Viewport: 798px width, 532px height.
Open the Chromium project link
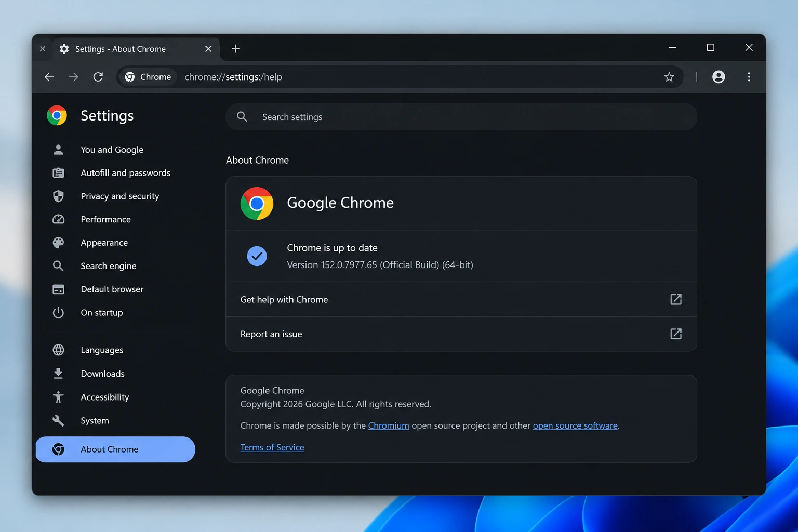click(x=389, y=425)
